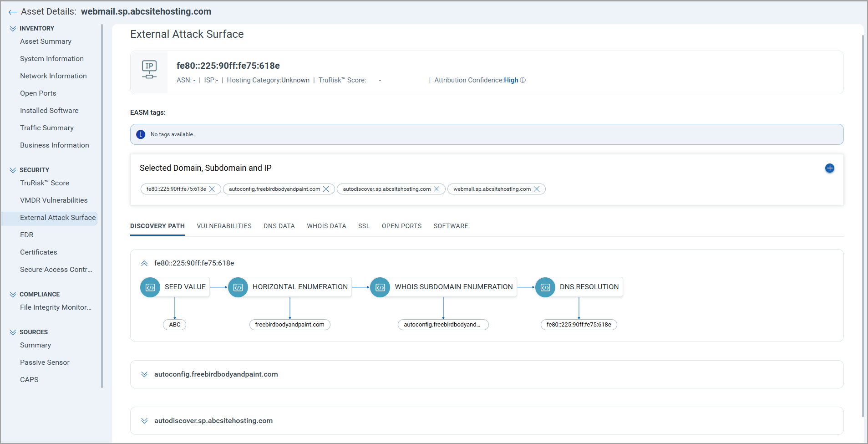Click the HORIZONTAL ENUMERATION step icon
The height and width of the screenshot is (444, 868).
tap(238, 287)
